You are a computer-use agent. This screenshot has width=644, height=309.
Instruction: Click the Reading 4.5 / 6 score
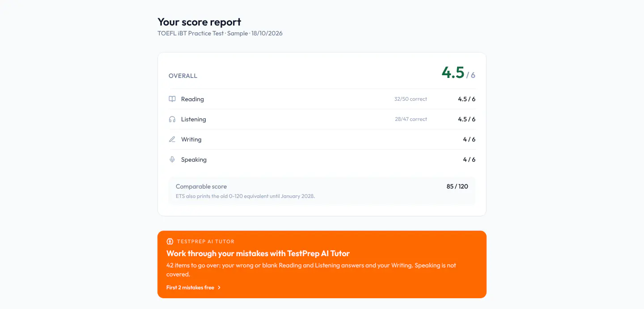(466, 99)
